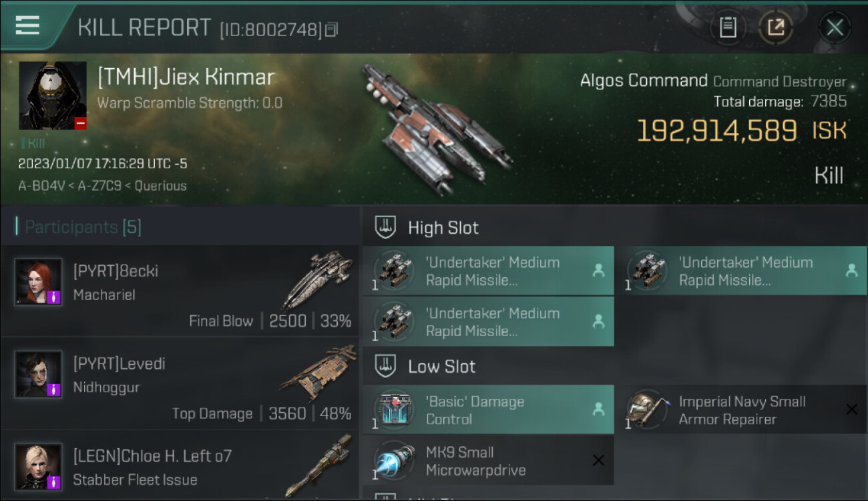Copy the kill report ID
Viewport: 868px width, 501px height.
(332, 29)
